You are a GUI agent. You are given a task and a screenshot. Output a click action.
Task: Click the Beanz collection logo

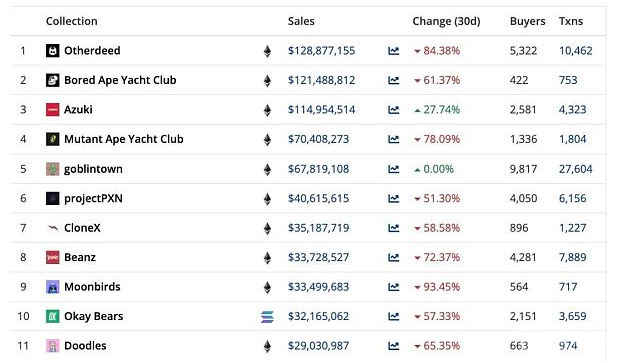[x=53, y=258]
